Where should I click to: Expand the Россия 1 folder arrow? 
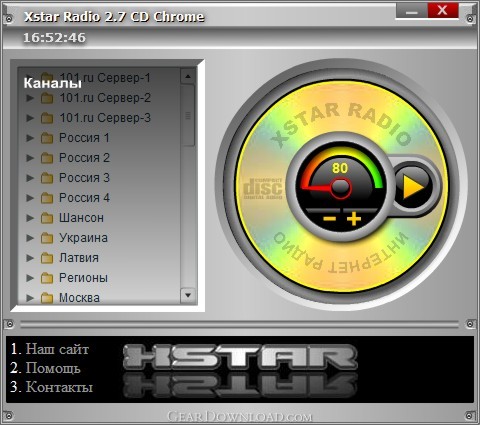[x=30, y=138]
